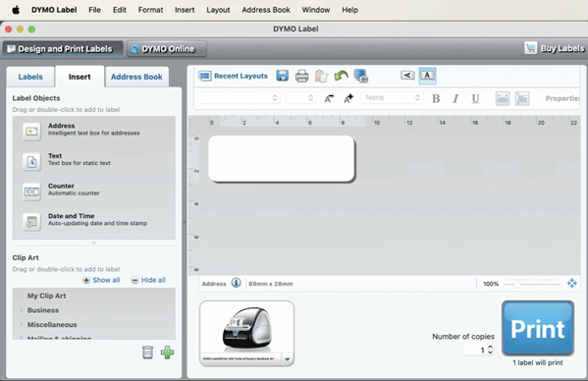Click the 89mm x 28mm label size text

tap(270, 284)
